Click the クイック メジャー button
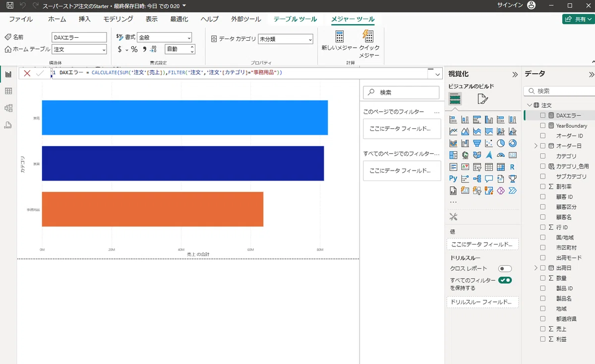 pos(369,44)
